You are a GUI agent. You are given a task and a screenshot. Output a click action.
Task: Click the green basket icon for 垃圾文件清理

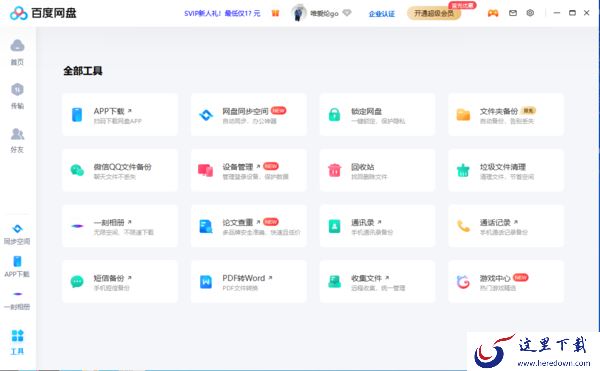(463, 170)
